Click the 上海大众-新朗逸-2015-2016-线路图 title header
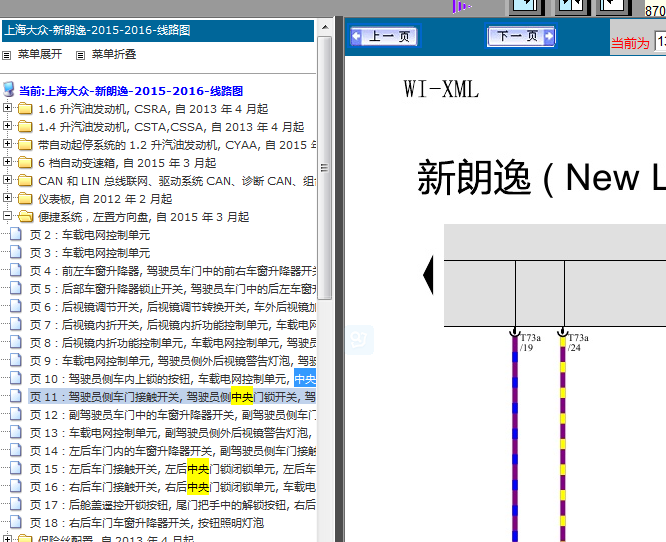This screenshot has width=666, height=542. pos(158,31)
